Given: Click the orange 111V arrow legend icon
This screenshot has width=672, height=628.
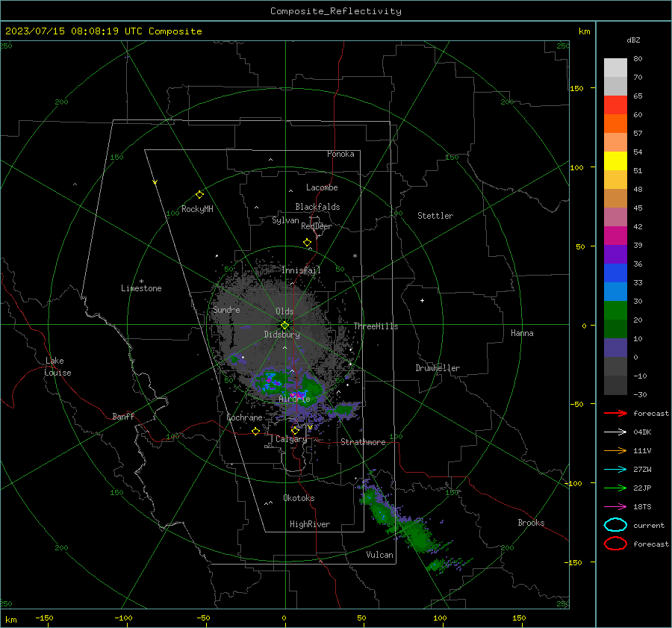Looking at the screenshot, I should tap(615, 450).
